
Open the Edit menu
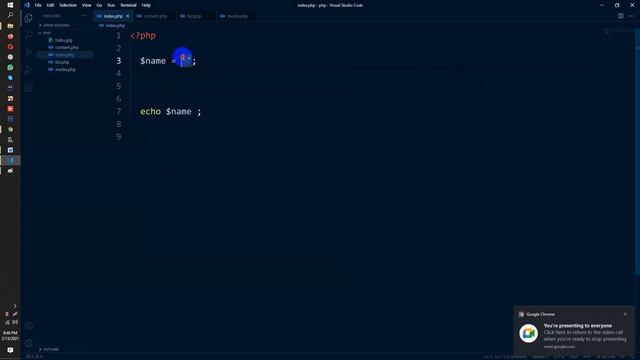coord(50,5)
